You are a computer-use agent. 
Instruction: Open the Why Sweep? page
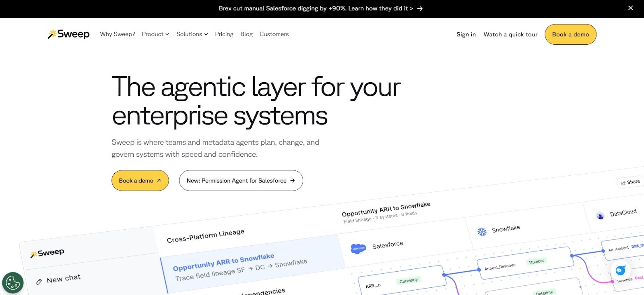pos(118,34)
